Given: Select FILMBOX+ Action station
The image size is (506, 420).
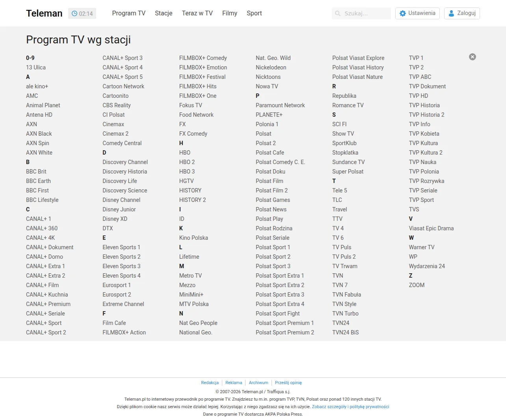Looking at the screenshot, I should coord(124,332).
